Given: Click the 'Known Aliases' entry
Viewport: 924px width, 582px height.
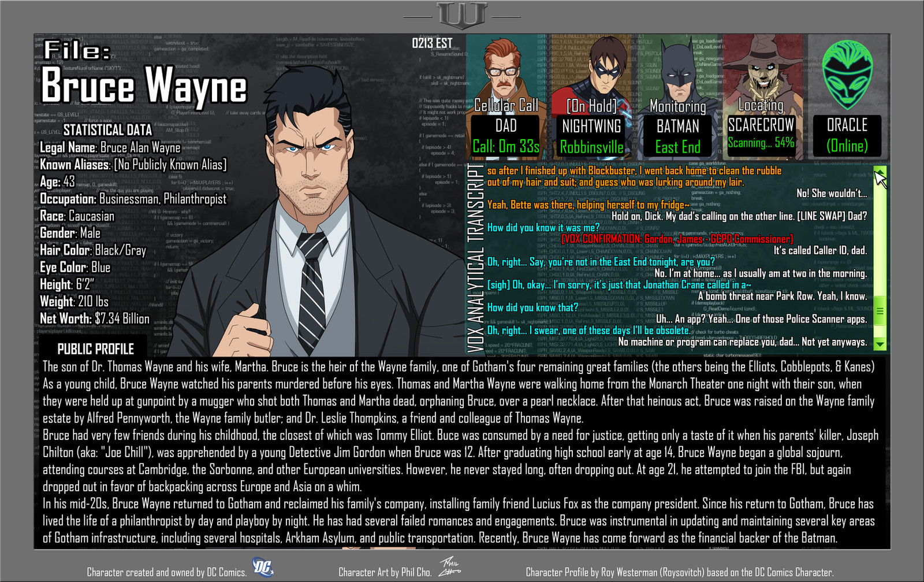Looking at the screenshot, I should (133, 165).
